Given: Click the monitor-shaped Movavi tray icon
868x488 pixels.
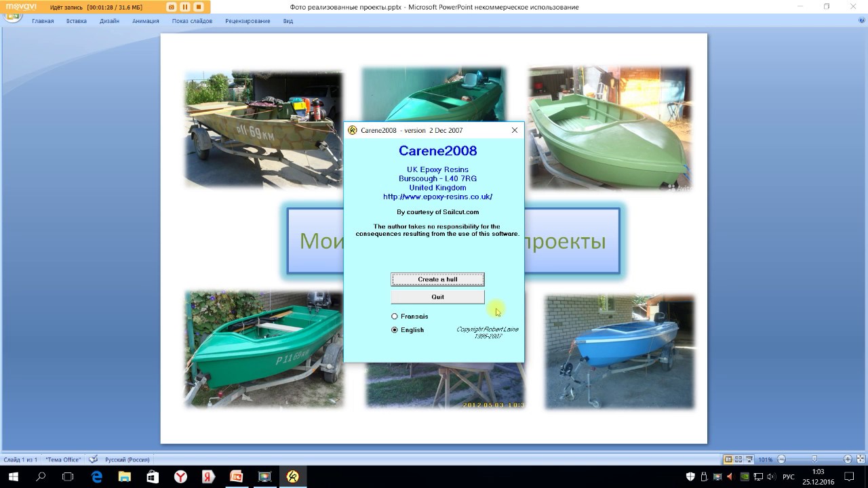Looking at the screenshot, I should click(x=717, y=476).
